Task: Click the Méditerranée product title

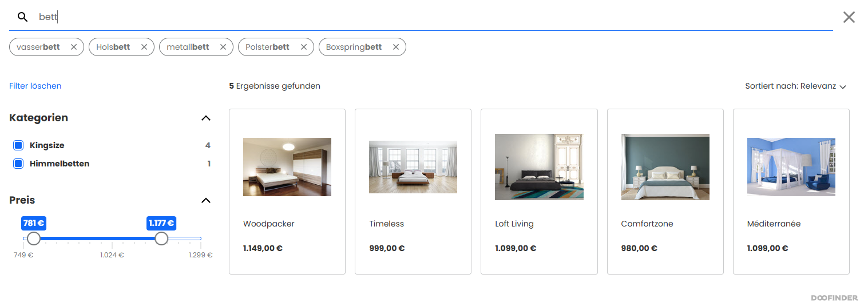Action: pyautogui.click(x=774, y=224)
